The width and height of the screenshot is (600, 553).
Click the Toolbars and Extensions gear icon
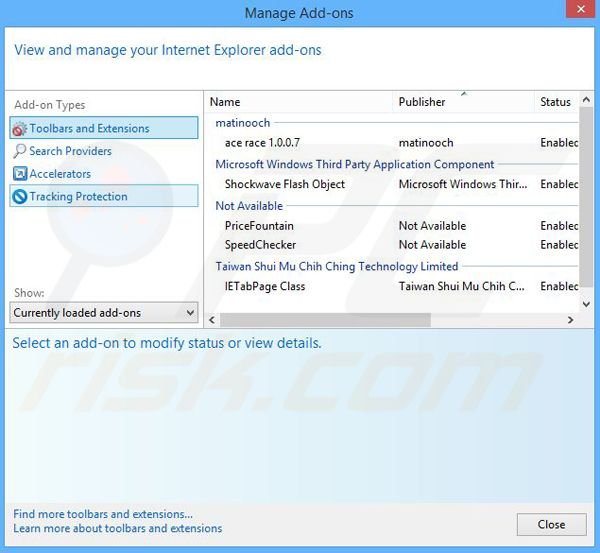pos(19,129)
